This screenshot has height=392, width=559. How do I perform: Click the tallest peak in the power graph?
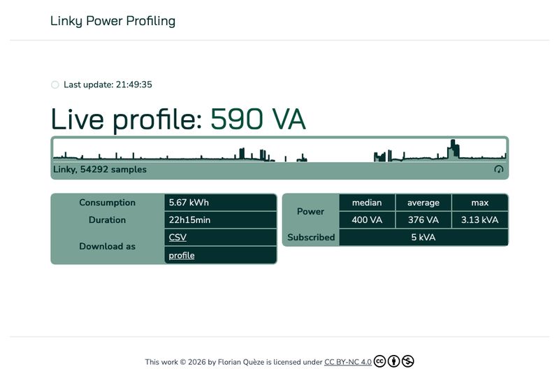(x=453, y=148)
